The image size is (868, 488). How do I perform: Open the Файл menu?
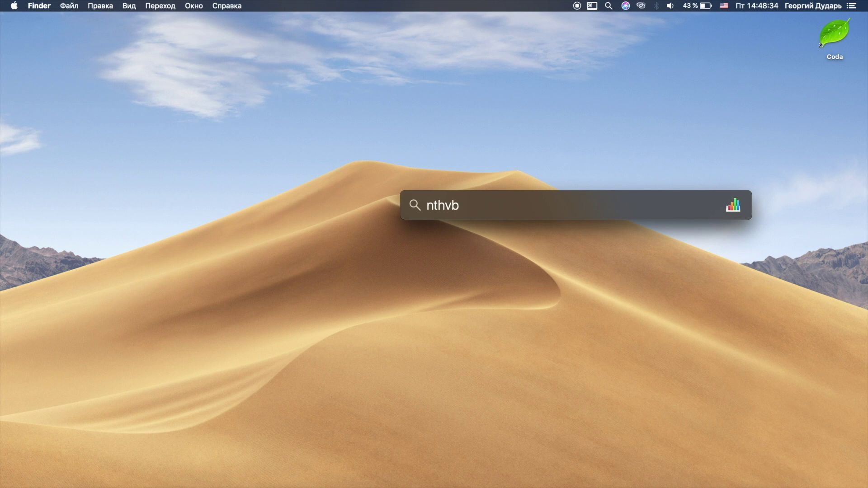click(69, 6)
